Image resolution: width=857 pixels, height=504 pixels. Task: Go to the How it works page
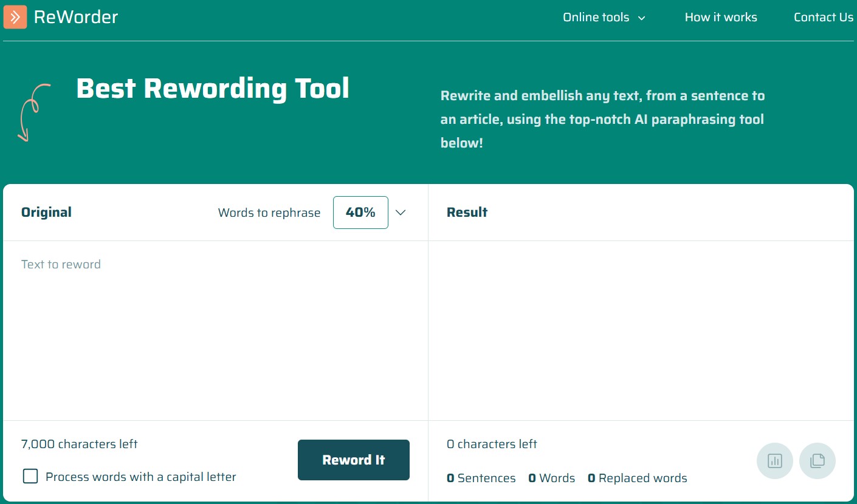tap(720, 18)
